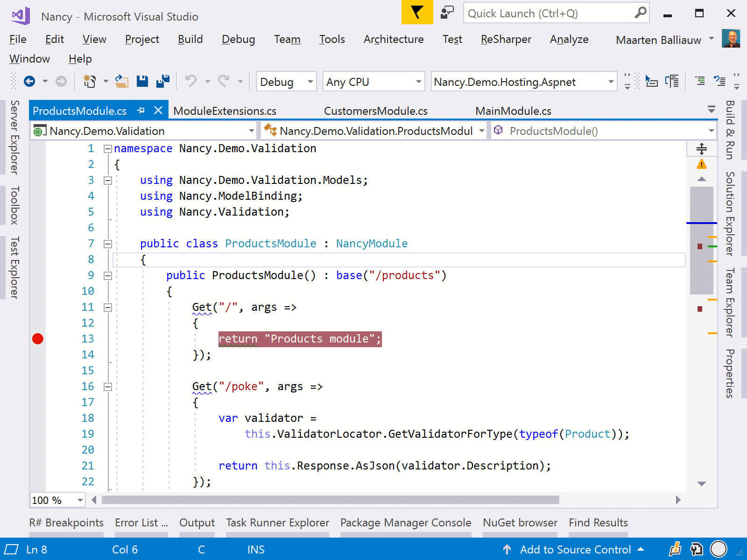Collapse the ProductsModule class outline at line 7
Image resolution: width=747 pixels, height=560 pixels.
pyautogui.click(x=108, y=244)
